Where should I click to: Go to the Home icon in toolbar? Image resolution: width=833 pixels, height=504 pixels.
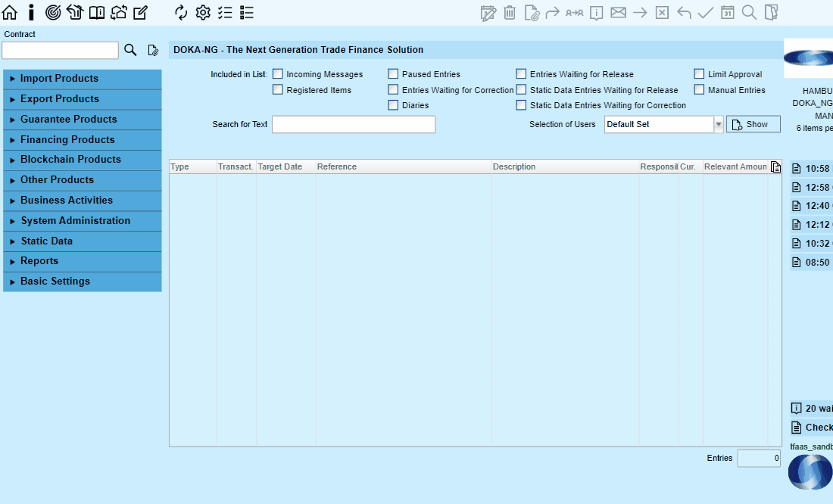10,12
